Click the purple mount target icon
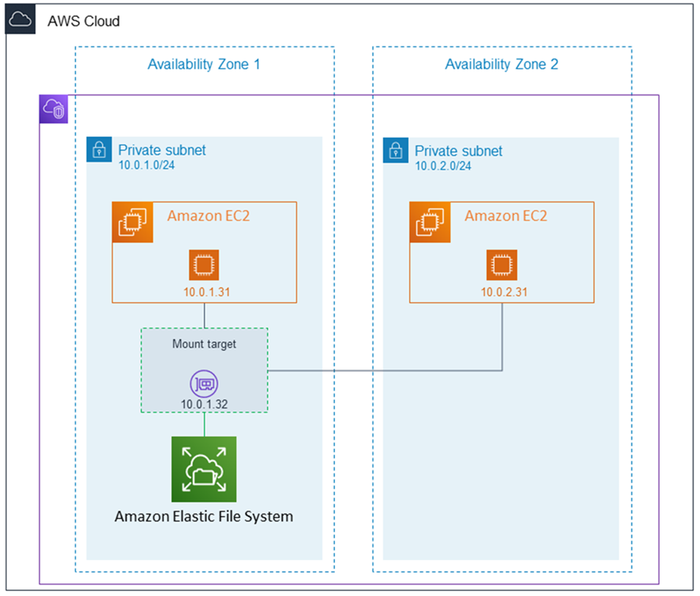 (x=203, y=383)
